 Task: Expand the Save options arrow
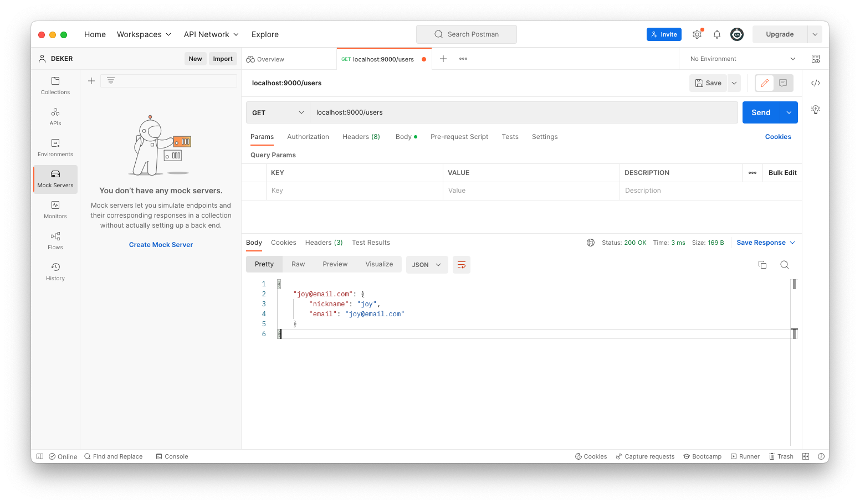pyautogui.click(x=734, y=83)
